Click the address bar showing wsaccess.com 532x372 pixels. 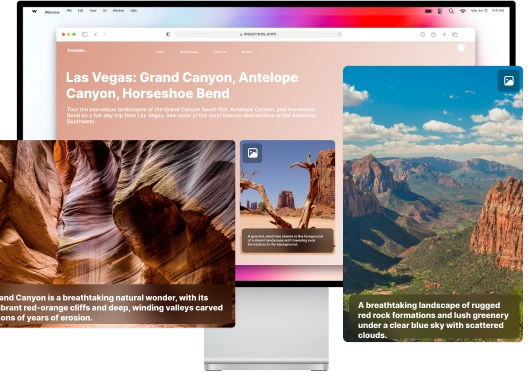pyautogui.click(x=259, y=34)
